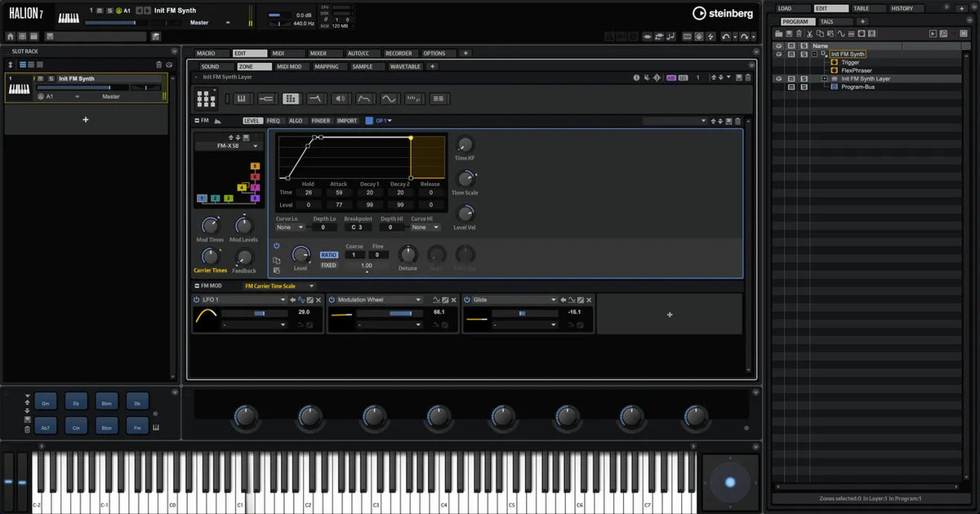Click the ALGO button in FM section
The height and width of the screenshot is (514, 980).
[x=296, y=121]
